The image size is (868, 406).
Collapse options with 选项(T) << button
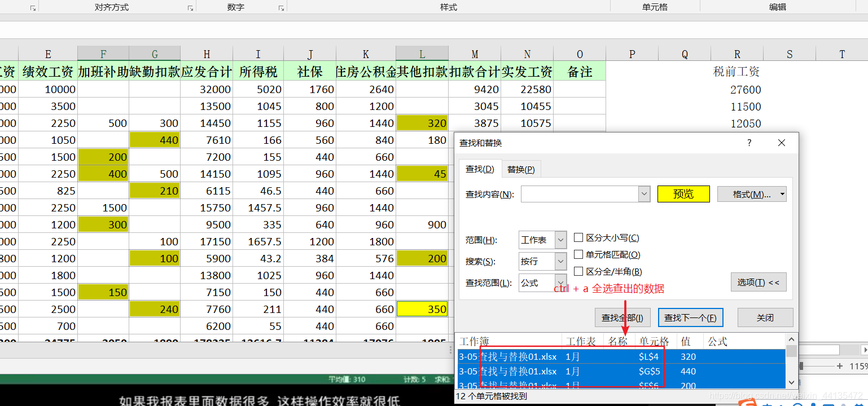coord(759,282)
